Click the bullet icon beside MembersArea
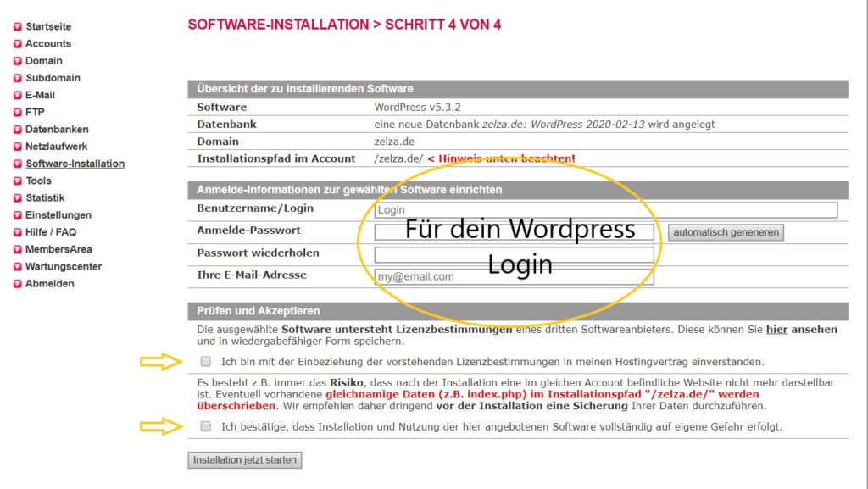 [18, 249]
